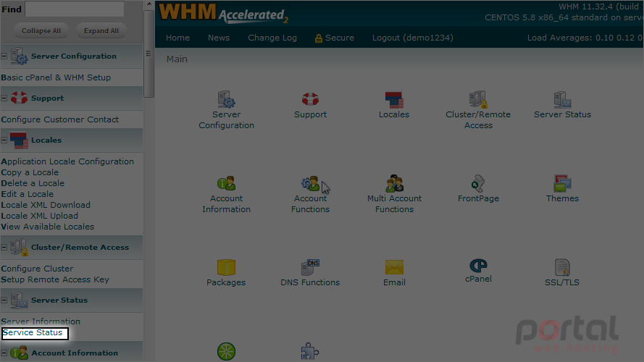
Task: Select Secure in the top navigation
Action: tap(339, 38)
